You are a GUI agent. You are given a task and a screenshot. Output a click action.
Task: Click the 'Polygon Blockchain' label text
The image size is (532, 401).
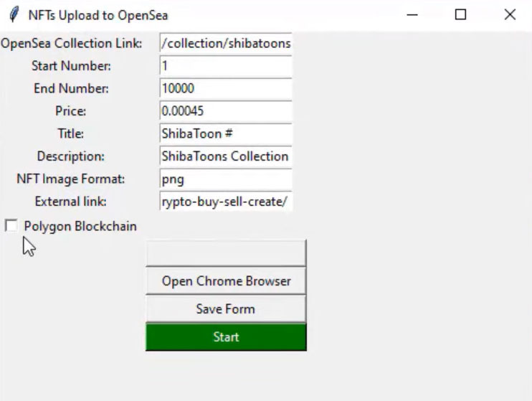click(x=80, y=227)
